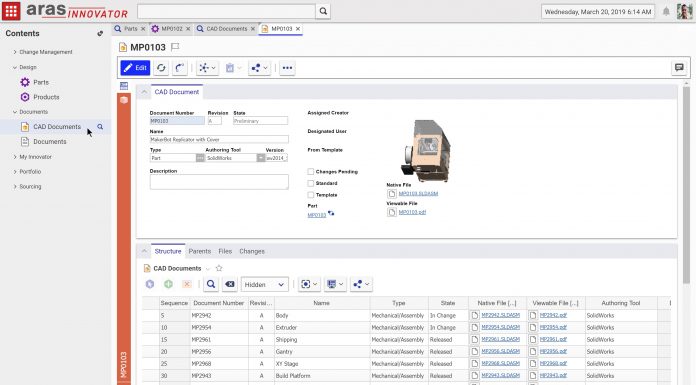Open Parts in the Contents tree
696x385 pixels.
[41, 82]
